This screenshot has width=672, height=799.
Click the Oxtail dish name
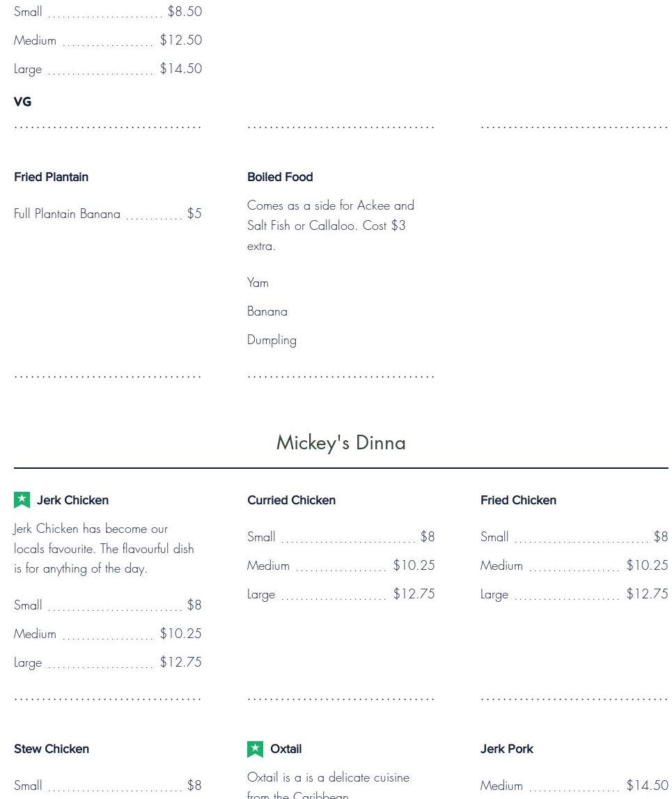point(286,749)
